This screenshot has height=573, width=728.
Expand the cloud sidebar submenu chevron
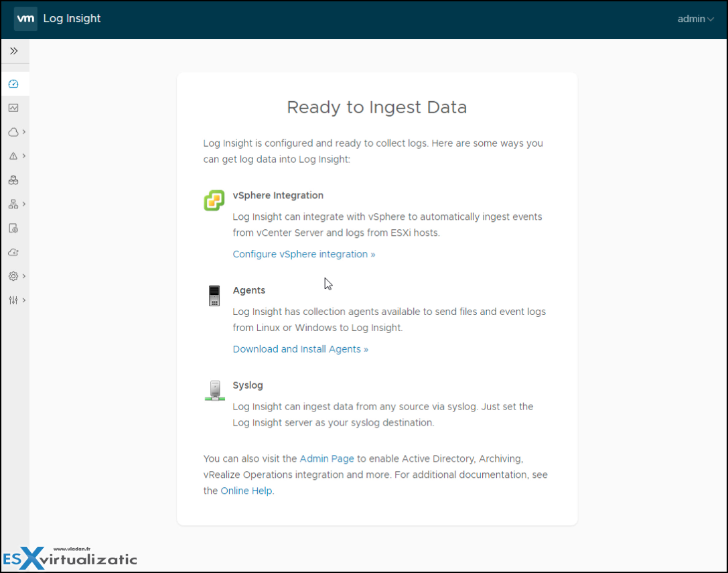(24, 132)
